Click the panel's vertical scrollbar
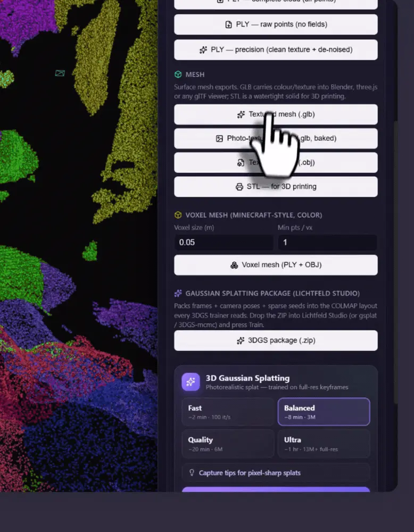 (395, 261)
